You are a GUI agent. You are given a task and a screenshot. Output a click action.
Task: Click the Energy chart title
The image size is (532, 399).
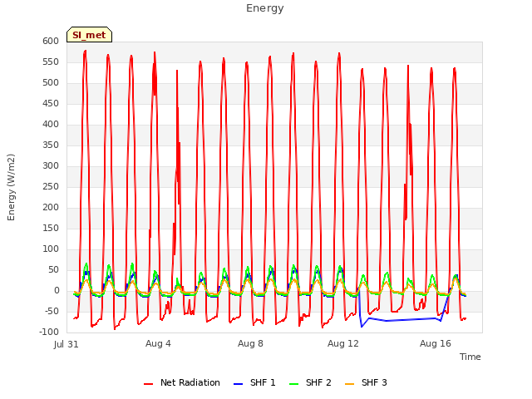265,8
